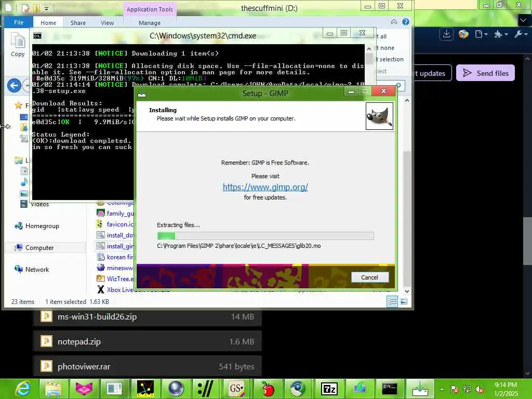The height and width of the screenshot is (399, 532).
Task: Go back using Explorer's blue arrow button
Action: point(14,85)
